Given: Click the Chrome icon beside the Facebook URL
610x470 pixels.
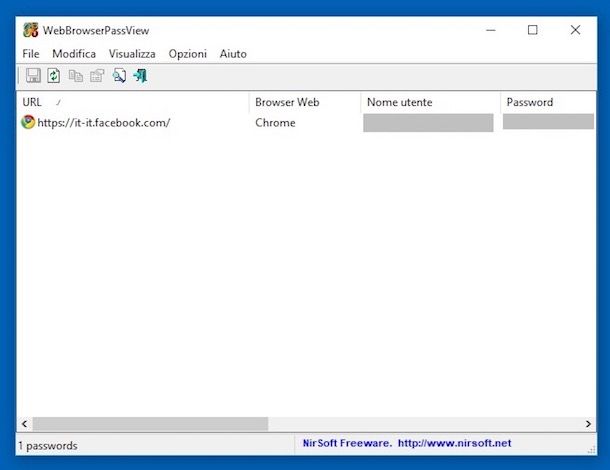Looking at the screenshot, I should coord(28,122).
